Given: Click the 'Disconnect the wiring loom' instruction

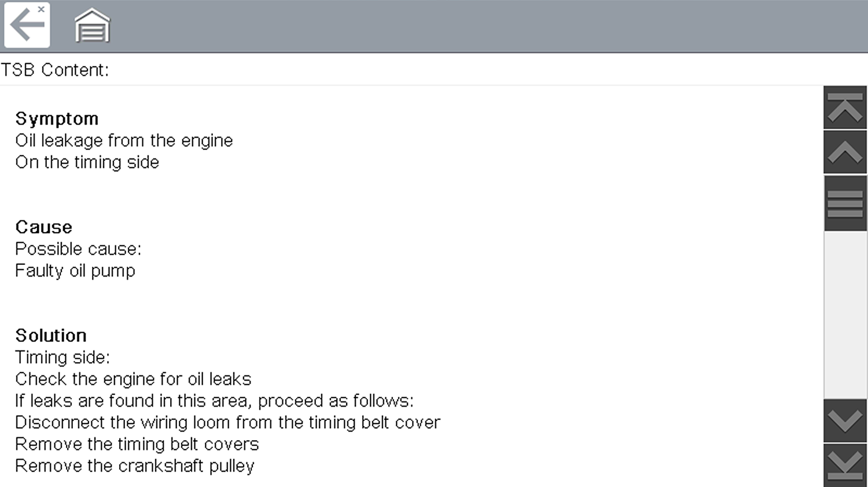Looking at the screenshot, I should tap(227, 422).
